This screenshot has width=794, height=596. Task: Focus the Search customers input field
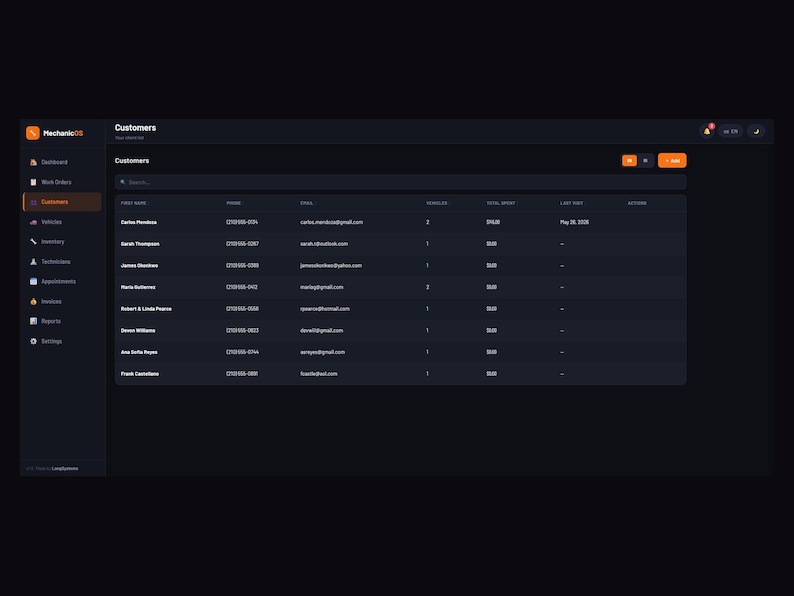pyautogui.click(x=401, y=182)
